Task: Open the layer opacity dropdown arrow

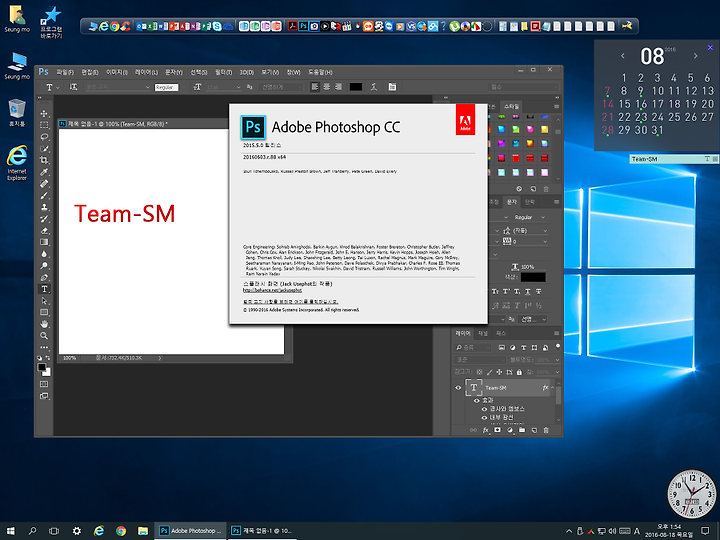Action: pos(557,360)
